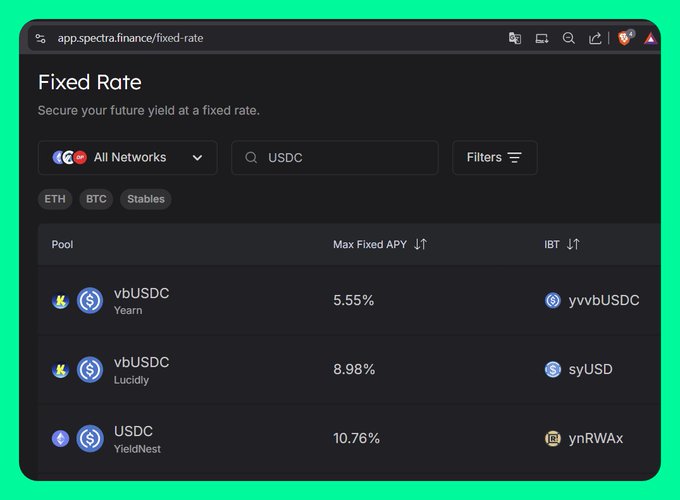
Task: Click the ynRWAx IBT label
Action: pyautogui.click(x=595, y=438)
